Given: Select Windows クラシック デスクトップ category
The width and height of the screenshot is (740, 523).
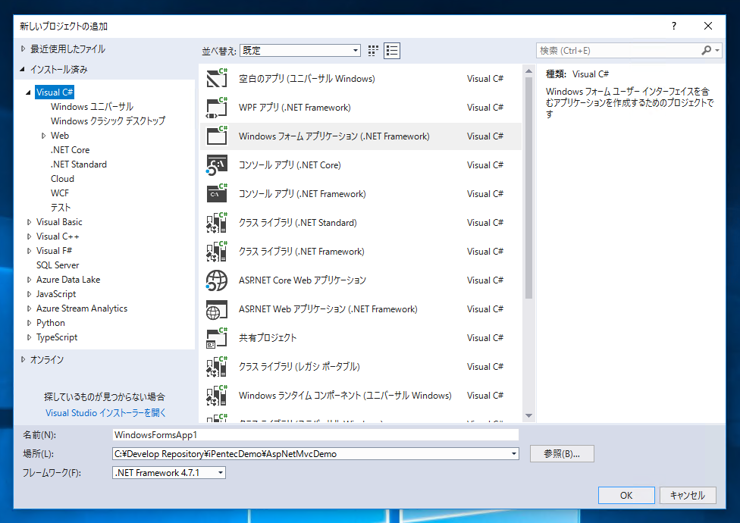Looking at the screenshot, I should (108, 121).
